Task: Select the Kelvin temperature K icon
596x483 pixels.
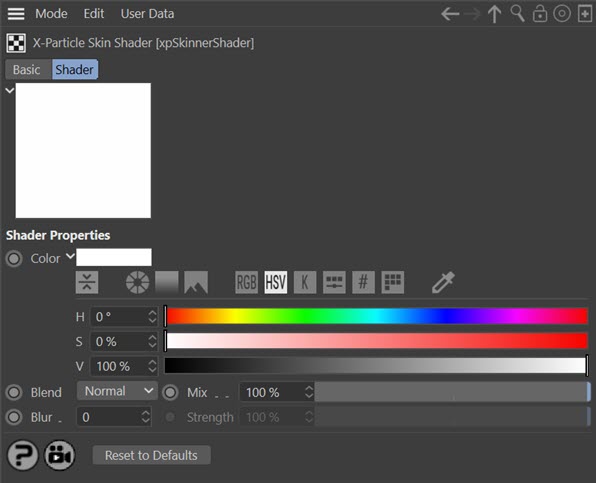Action: click(x=305, y=282)
